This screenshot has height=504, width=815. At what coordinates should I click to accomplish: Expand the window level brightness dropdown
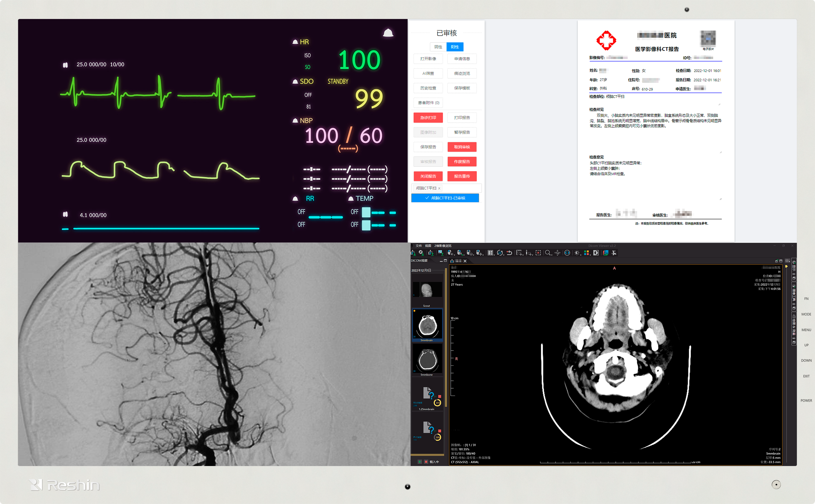click(x=581, y=255)
